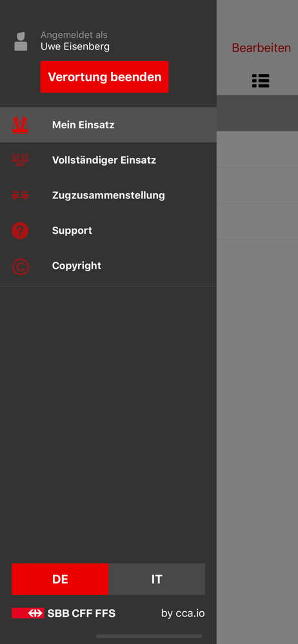Viewport: 298px width, 644px height.
Task: Tap the SBB CFF FFS logo
Action: [64, 613]
